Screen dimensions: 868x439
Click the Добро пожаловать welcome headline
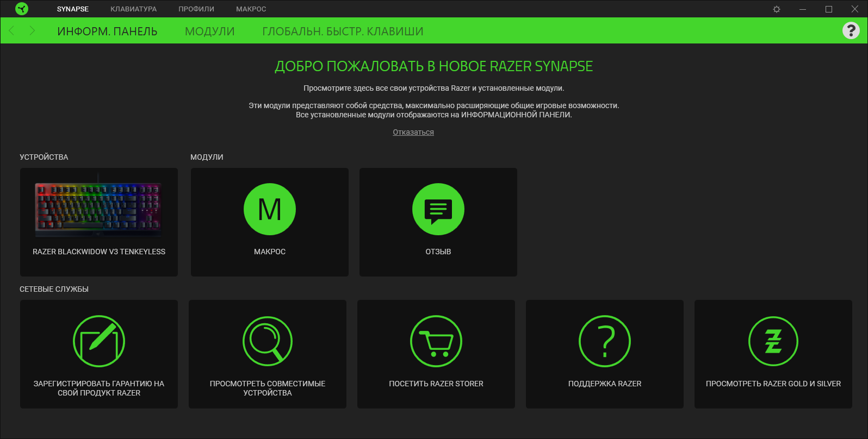434,66
